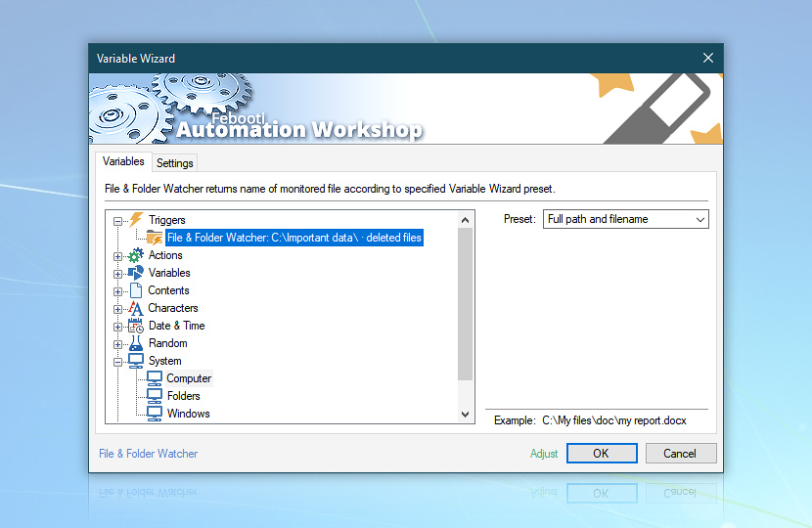Viewport: 812px width, 528px height.
Task: Click the Contents document icon
Action: 136,290
